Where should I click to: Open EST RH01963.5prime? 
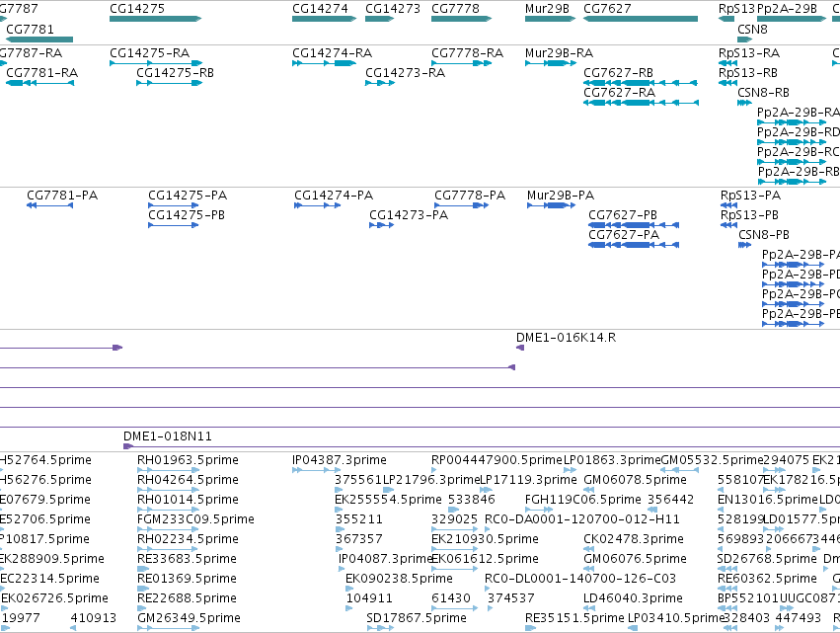click(188, 460)
